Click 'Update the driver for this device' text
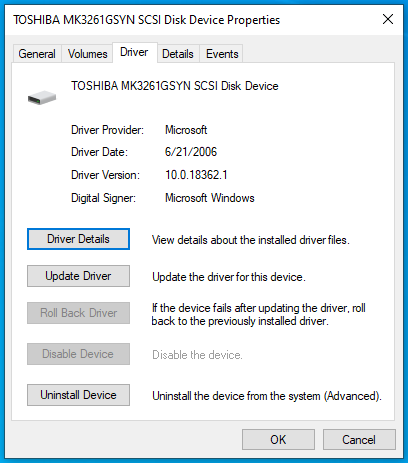Viewport: 408px width, 463px height. coord(229,277)
